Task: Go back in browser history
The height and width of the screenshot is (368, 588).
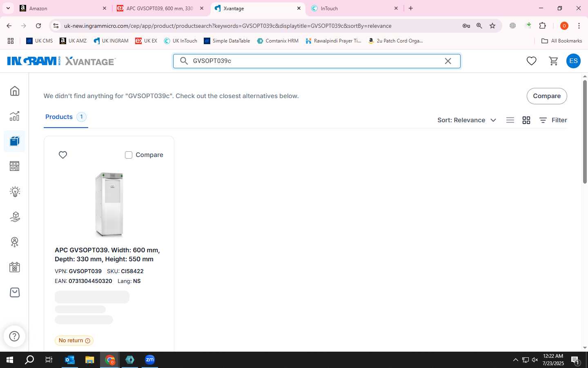Action: point(9,26)
